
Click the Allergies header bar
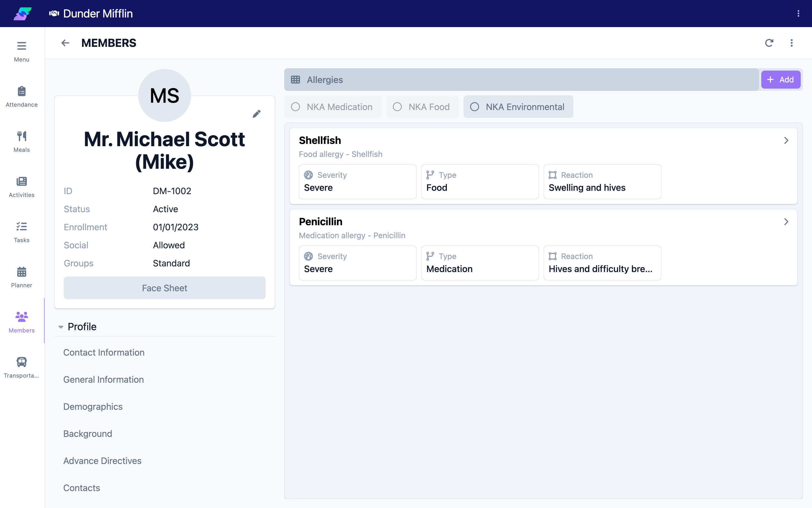[521, 80]
